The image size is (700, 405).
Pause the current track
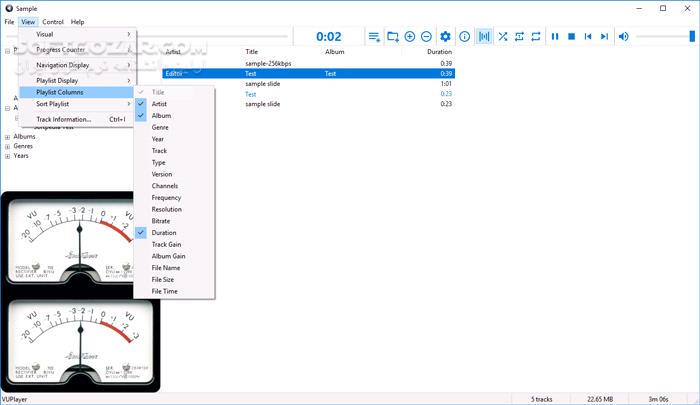(x=554, y=37)
